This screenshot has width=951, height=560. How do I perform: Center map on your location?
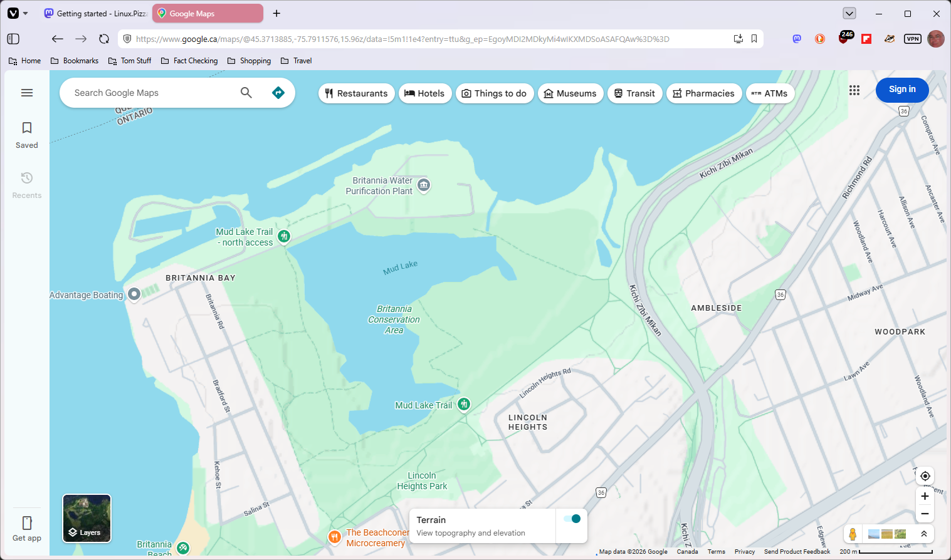[925, 476]
